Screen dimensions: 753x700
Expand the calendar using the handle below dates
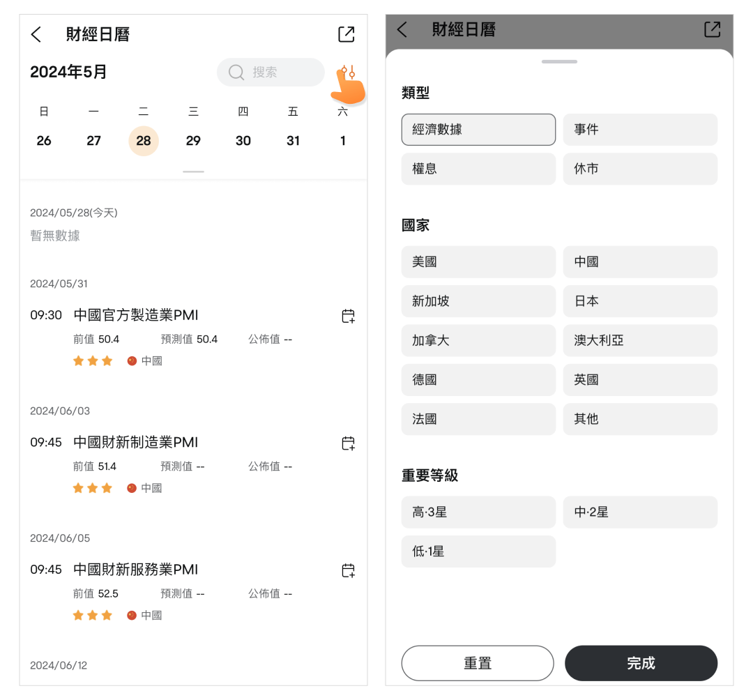pyautogui.click(x=193, y=172)
